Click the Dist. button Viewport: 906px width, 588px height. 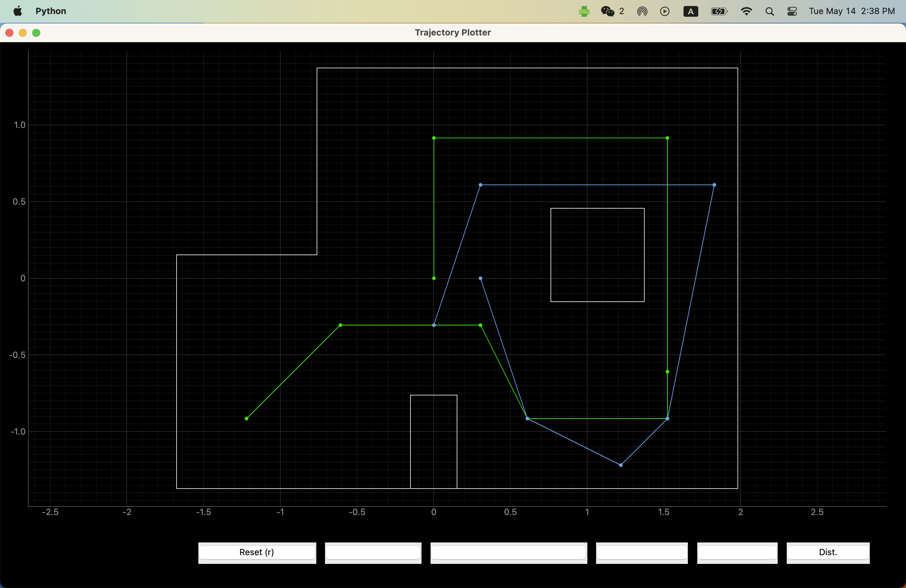pos(828,552)
